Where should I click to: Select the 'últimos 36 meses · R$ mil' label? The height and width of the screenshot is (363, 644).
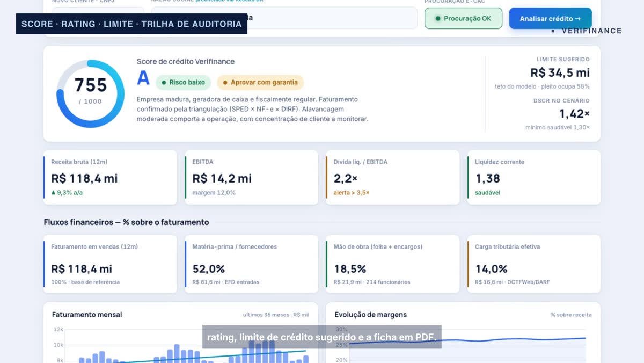(276, 315)
